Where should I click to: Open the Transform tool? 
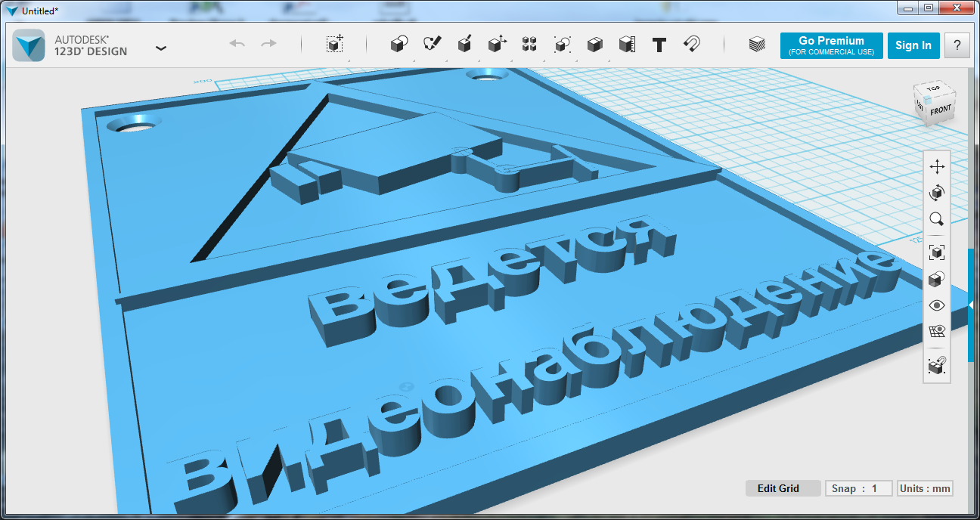[x=335, y=44]
